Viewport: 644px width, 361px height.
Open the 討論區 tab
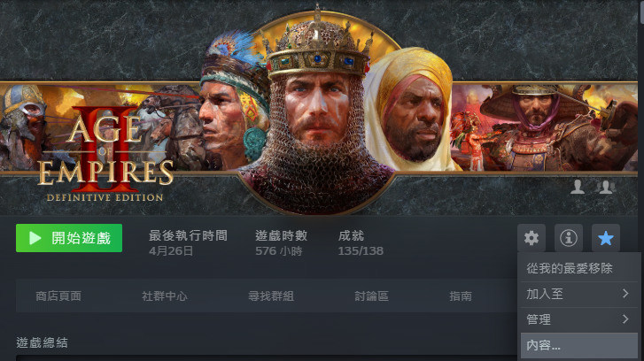(x=372, y=296)
